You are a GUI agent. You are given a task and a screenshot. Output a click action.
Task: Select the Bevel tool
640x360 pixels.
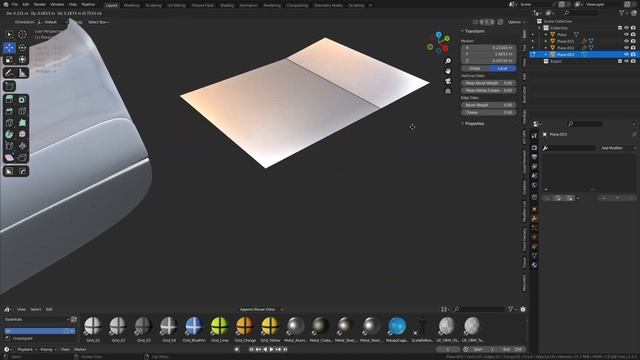coord(9,111)
